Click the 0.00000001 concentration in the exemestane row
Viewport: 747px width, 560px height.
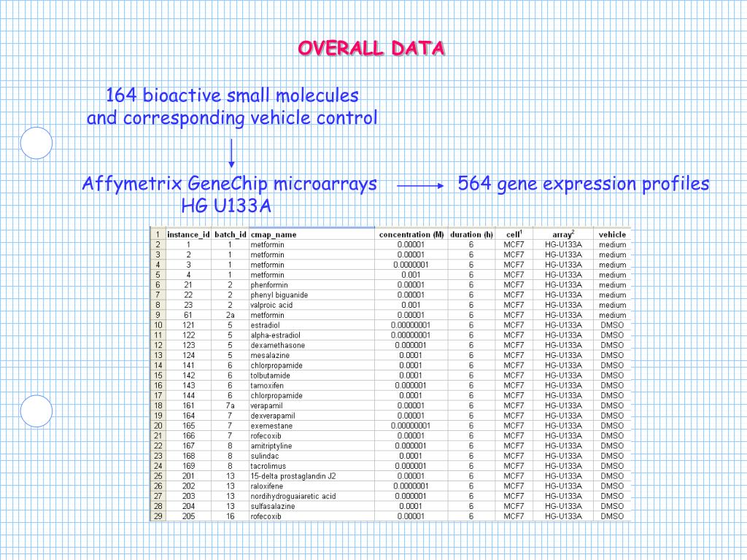(x=411, y=426)
